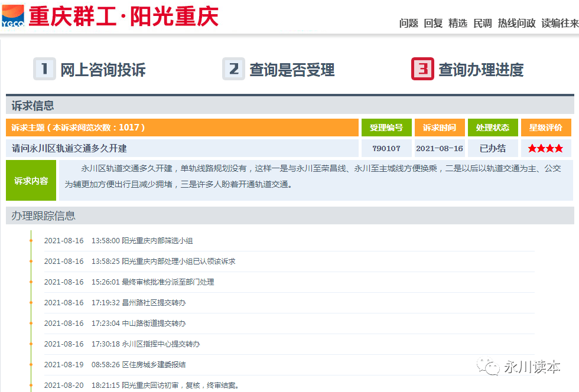
Task: Click the timeline dot for 13:58:00 entry
Action: coord(31,241)
